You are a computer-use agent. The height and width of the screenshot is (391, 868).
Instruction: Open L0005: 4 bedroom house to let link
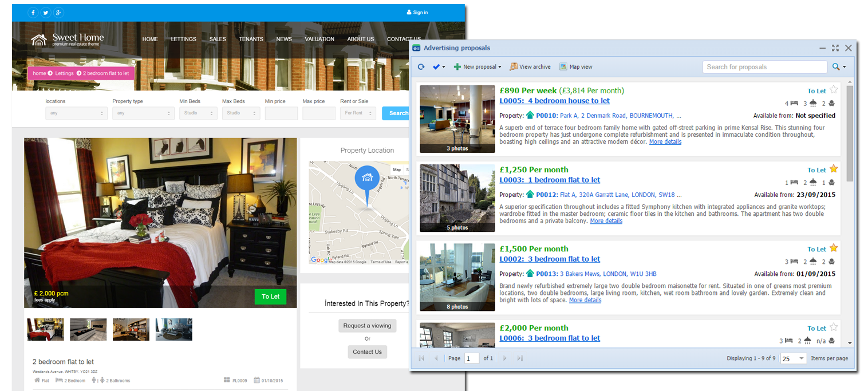pyautogui.click(x=554, y=101)
